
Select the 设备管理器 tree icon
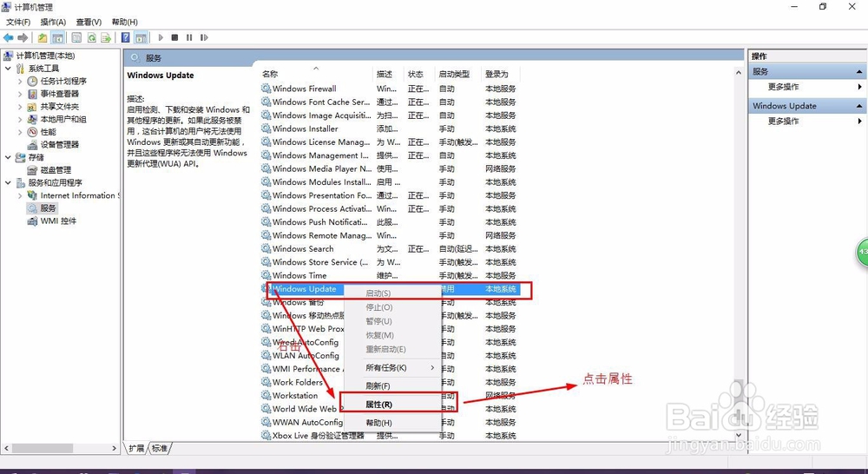(33, 144)
